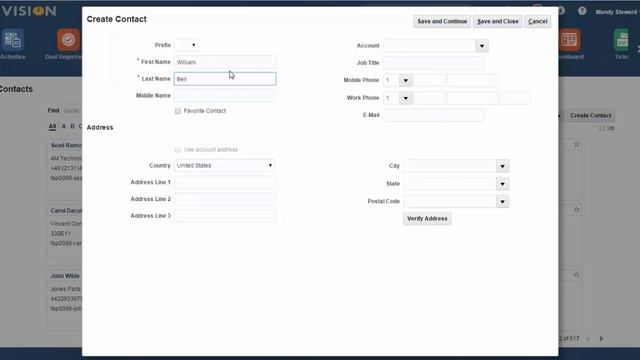640x360 pixels.
Task: Star the first contact card
Action: click(x=576, y=144)
